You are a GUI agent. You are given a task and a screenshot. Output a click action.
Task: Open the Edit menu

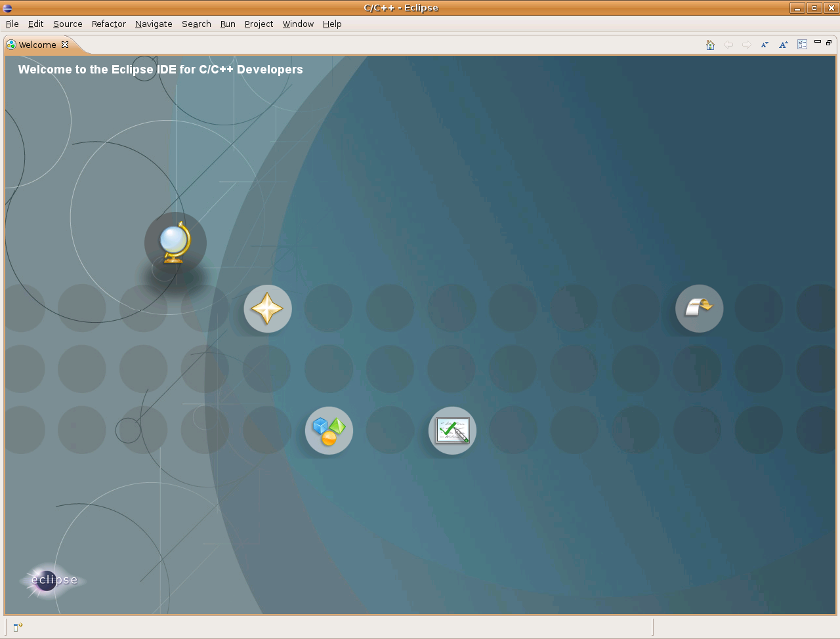(x=35, y=24)
